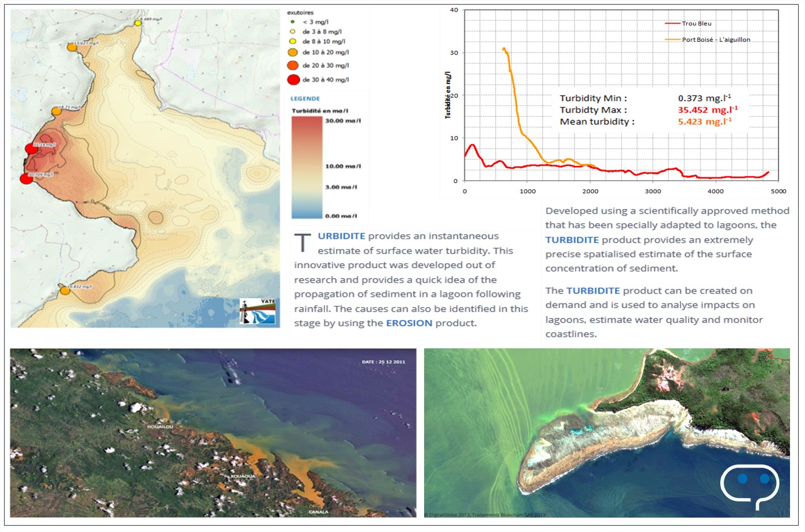805x532 pixels.
Task: Click the y-axis value '40'
Action: pos(454,10)
